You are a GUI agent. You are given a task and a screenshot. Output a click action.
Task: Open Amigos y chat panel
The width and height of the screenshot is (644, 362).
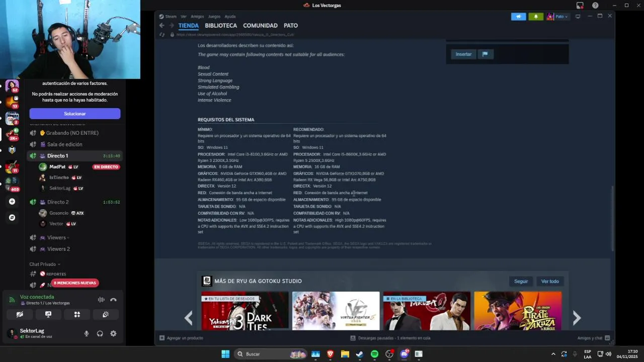(594, 338)
